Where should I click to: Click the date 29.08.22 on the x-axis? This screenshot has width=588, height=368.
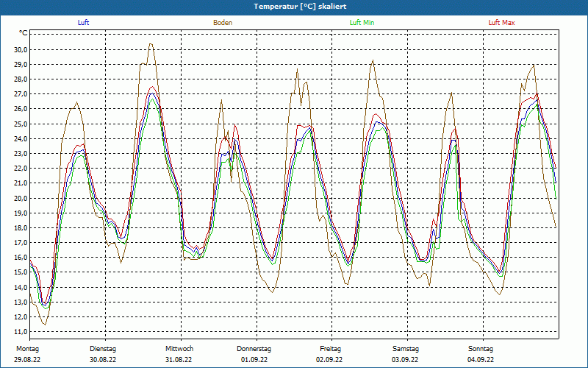[27, 360]
